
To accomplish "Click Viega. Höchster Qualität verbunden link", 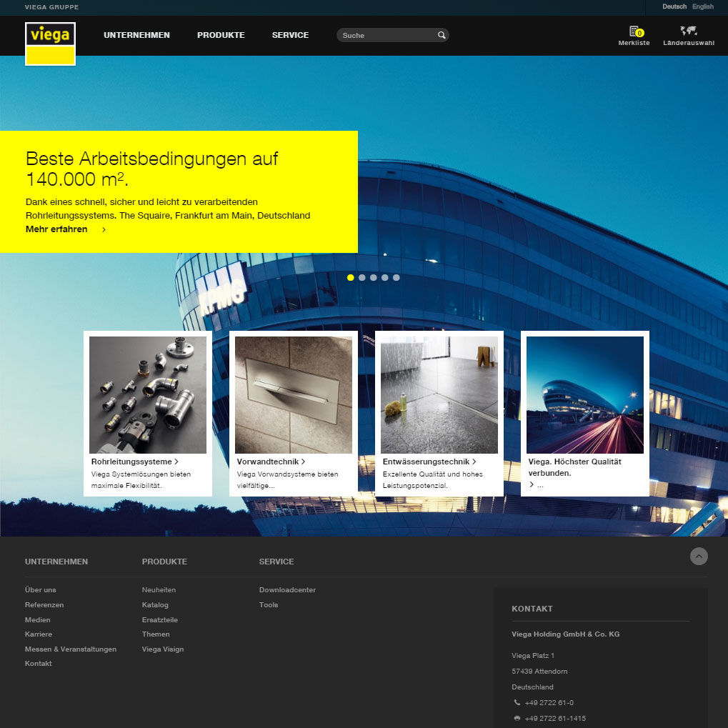I will point(575,467).
